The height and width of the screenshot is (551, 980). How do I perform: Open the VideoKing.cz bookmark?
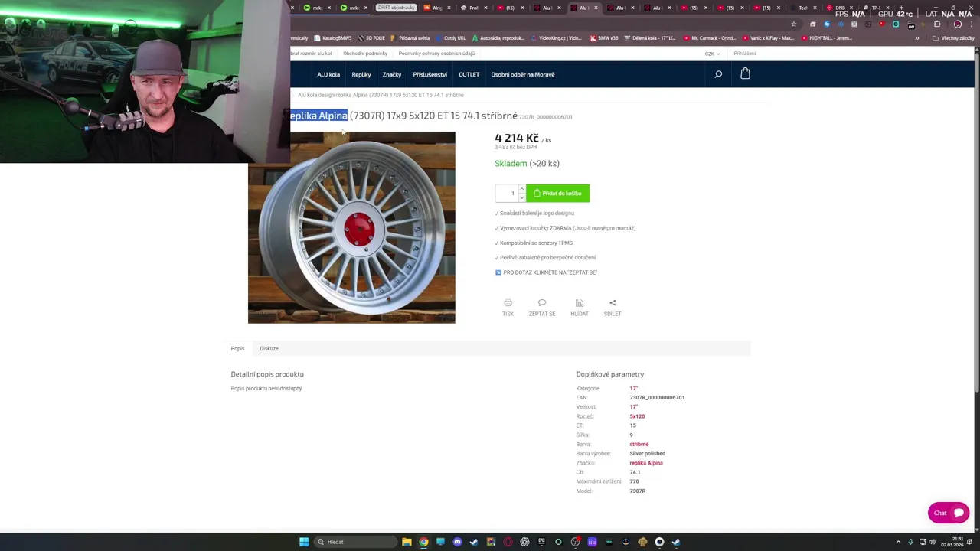556,38
